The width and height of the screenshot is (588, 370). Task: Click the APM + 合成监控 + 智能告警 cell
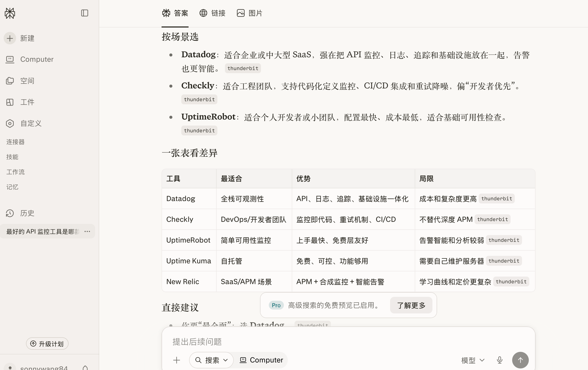click(353, 282)
